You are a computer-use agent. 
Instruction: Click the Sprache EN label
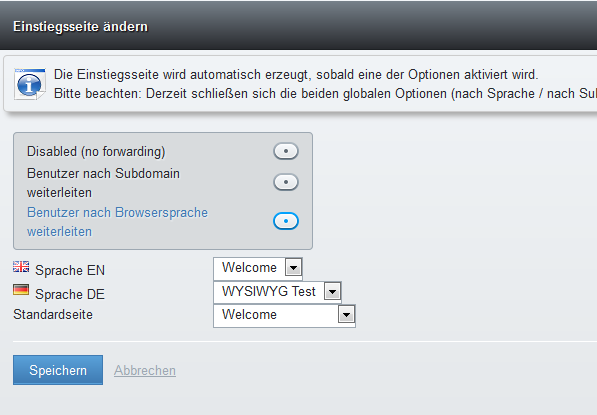70,270
